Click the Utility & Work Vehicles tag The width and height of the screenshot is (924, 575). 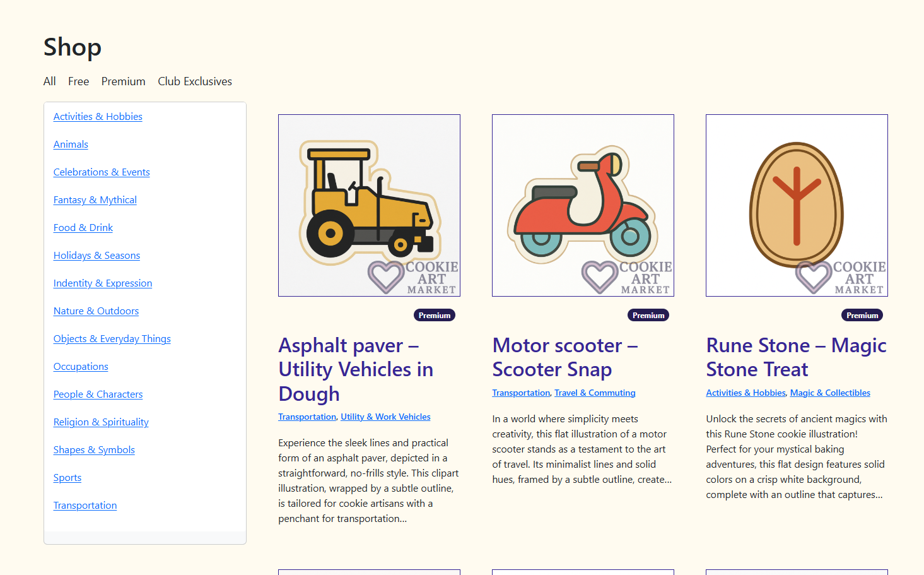[385, 417]
